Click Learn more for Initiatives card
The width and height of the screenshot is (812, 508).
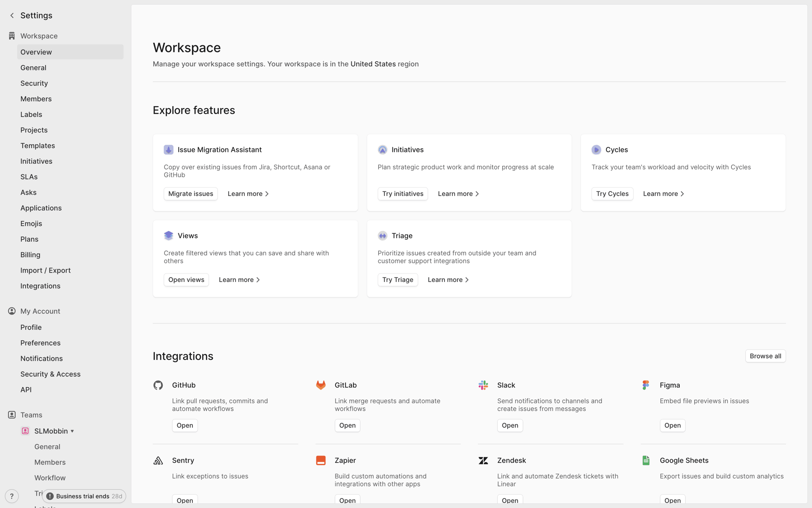click(x=458, y=194)
